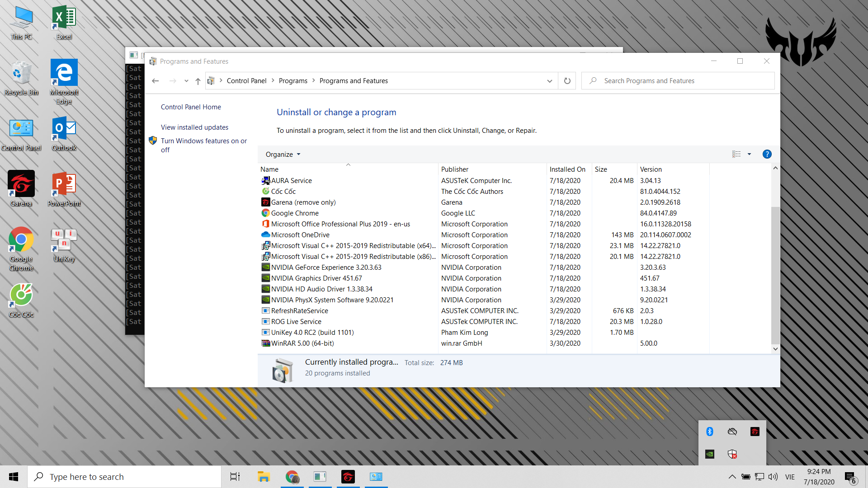Click the Change your view icon
Viewport: 868px width, 488px height.
[x=736, y=154]
